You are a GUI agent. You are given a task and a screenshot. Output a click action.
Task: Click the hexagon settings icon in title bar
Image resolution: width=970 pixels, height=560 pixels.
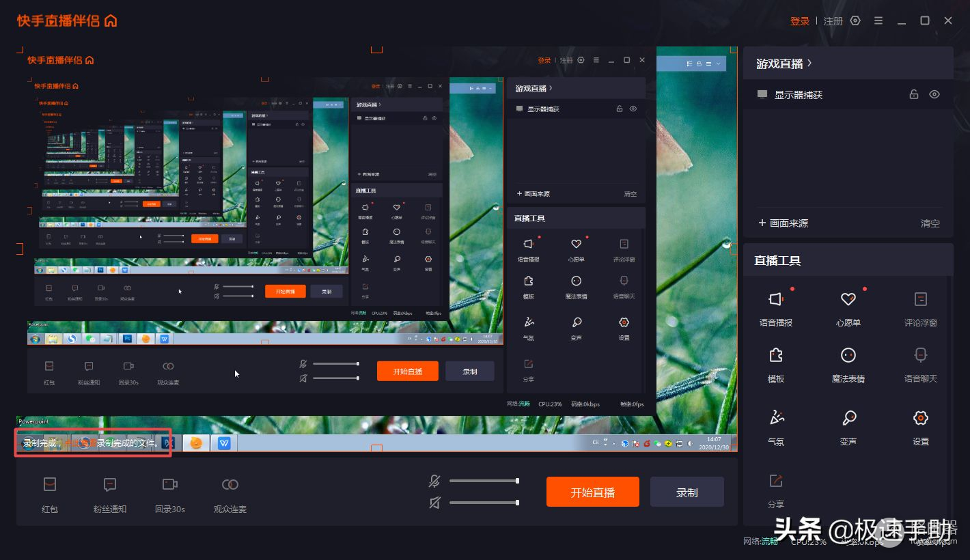click(x=855, y=21)
